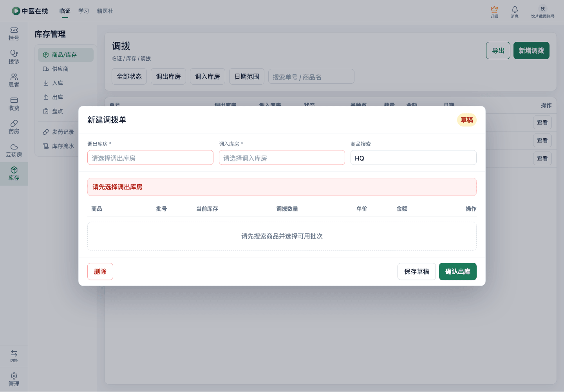The width and height of the screenshot is (564, 392).
Task: Open 收费 in the sidebar
Action: (x=14, y=104)
